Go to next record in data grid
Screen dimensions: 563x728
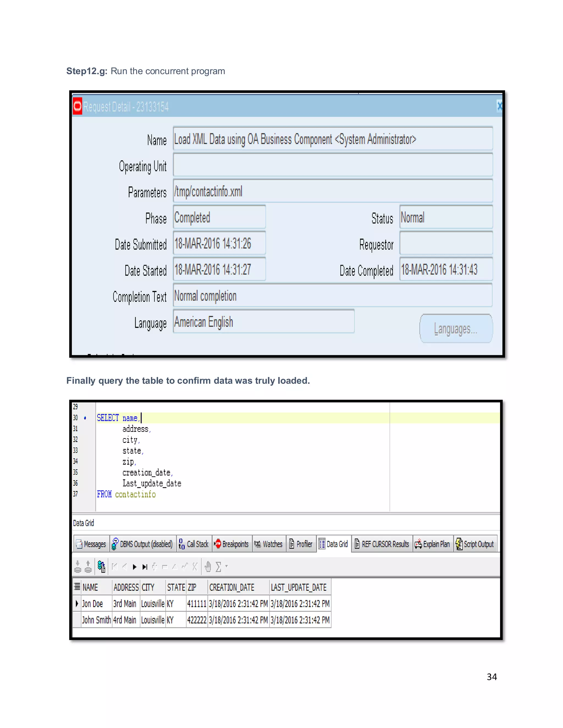click(135, 567)
